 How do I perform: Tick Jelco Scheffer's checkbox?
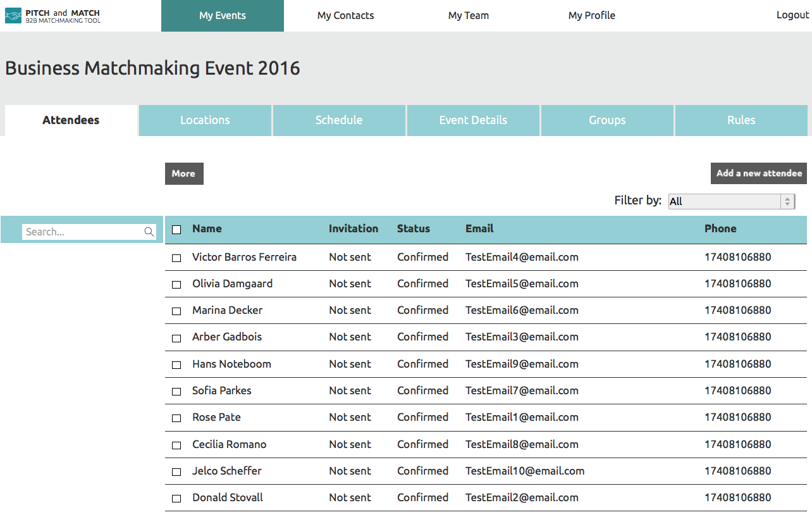coord(176,472)
